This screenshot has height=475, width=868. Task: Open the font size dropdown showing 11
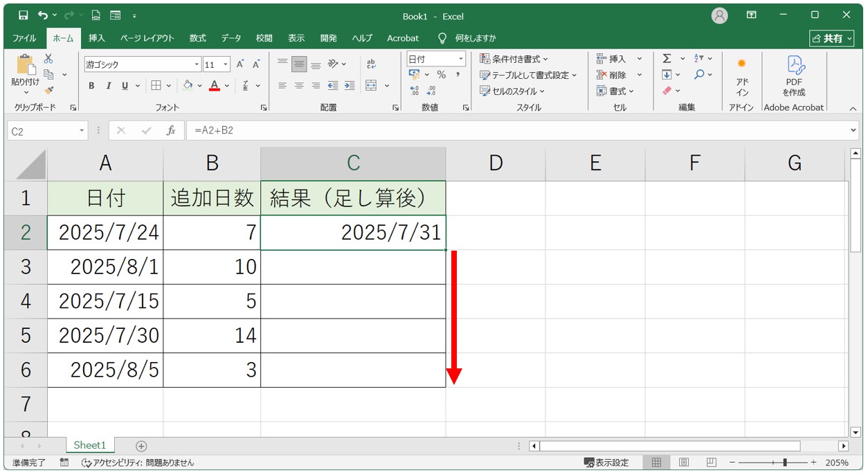click(x=227, y=64)
